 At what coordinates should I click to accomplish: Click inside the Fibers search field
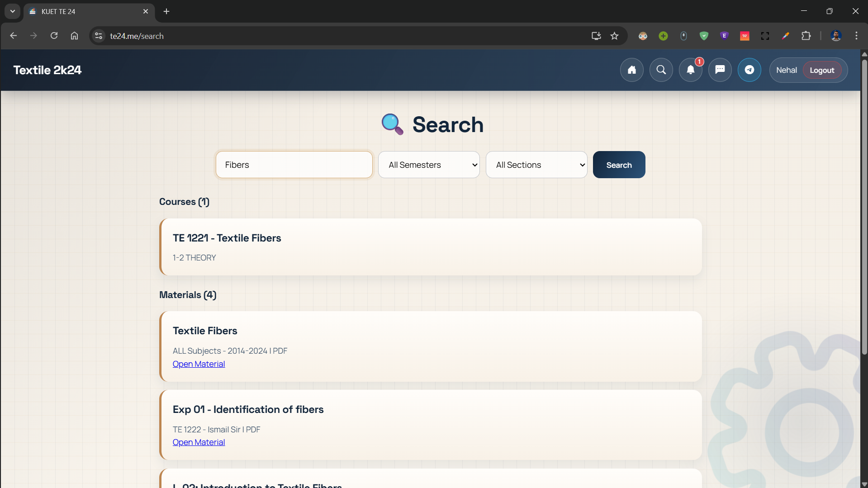(x=294, y=165)
